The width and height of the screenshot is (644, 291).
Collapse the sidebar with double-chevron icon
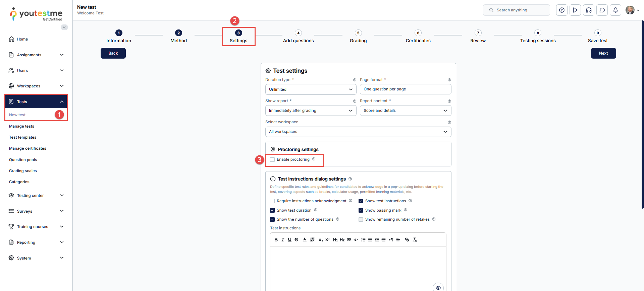(x=64, y=27)
